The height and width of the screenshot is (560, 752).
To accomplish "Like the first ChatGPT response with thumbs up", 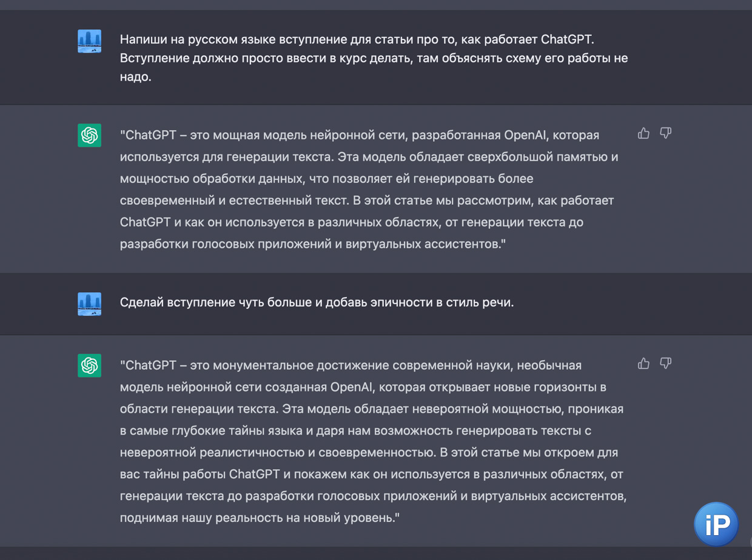I will (643, 133).
